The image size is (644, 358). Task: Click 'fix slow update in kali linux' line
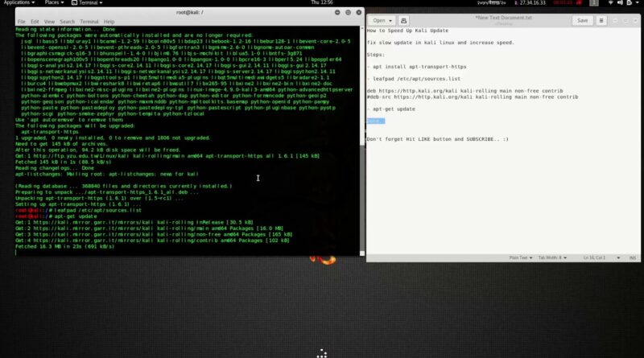pos(440,43)
